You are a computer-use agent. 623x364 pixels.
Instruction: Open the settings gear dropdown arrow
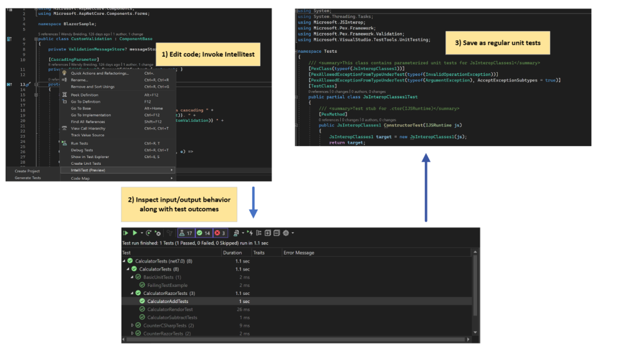(x=293, y=233)
